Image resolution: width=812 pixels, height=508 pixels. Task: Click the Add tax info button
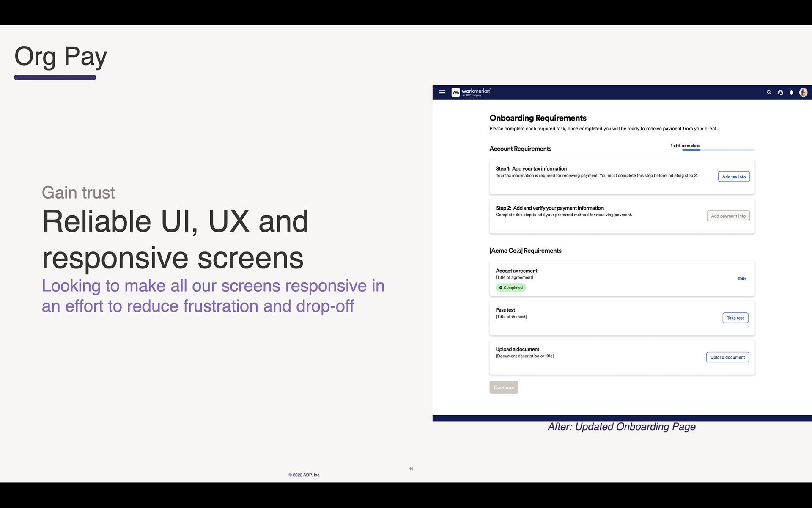click(734, 177)
